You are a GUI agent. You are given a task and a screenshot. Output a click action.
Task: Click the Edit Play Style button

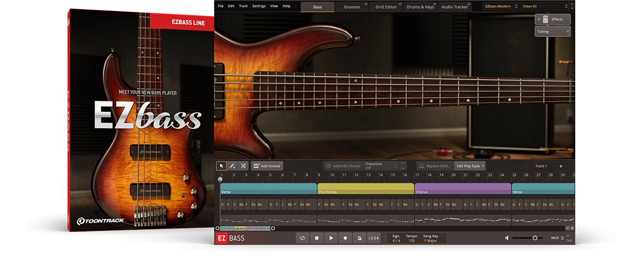click(470, 166)
